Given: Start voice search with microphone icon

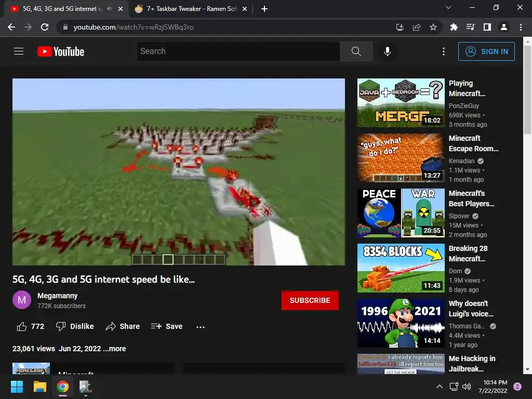Looking at the screenshot, I should (x=388, y=51).
